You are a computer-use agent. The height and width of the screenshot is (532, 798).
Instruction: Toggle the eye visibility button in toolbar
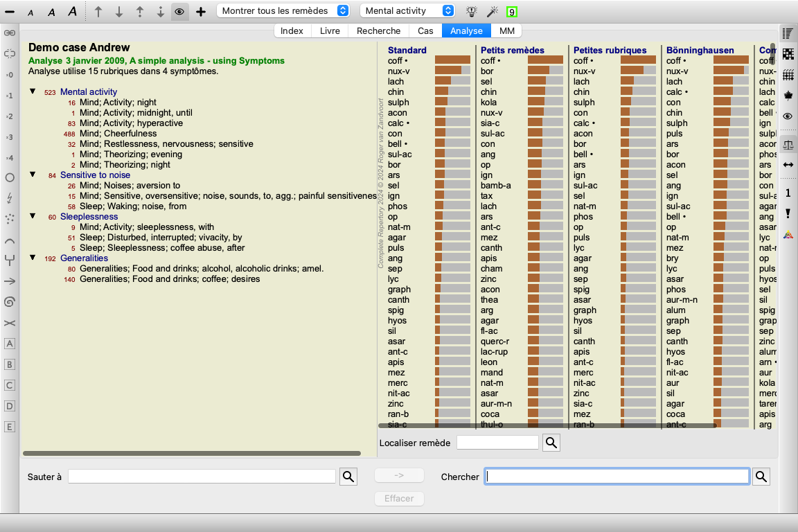point(179,11)
